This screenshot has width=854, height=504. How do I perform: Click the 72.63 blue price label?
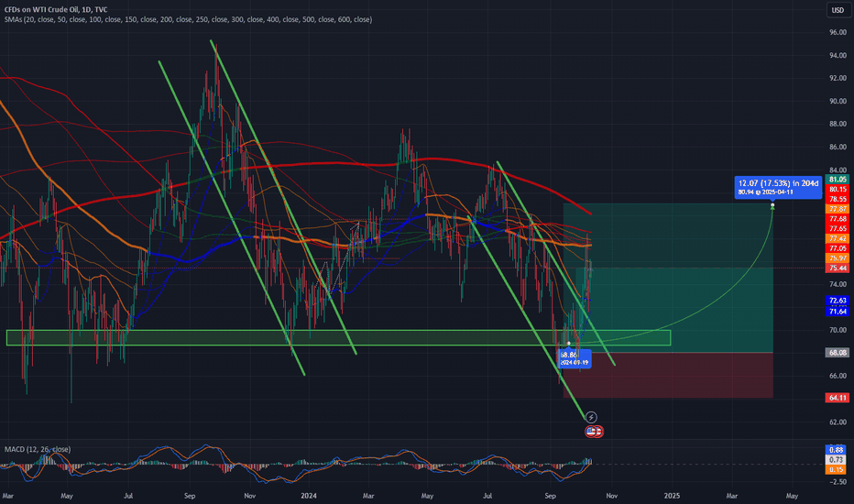(838, 301)
